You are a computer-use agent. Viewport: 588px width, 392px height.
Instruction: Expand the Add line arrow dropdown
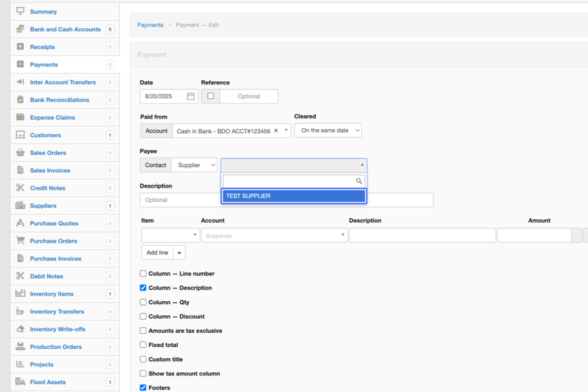tap(180, 253)
